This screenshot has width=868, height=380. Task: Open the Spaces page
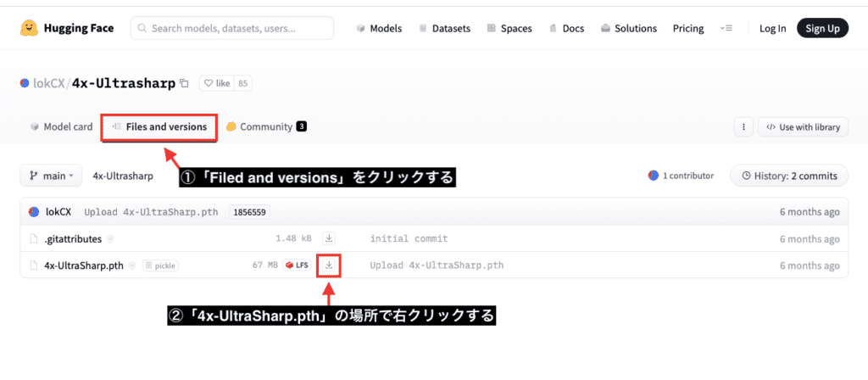coord(509,28)
